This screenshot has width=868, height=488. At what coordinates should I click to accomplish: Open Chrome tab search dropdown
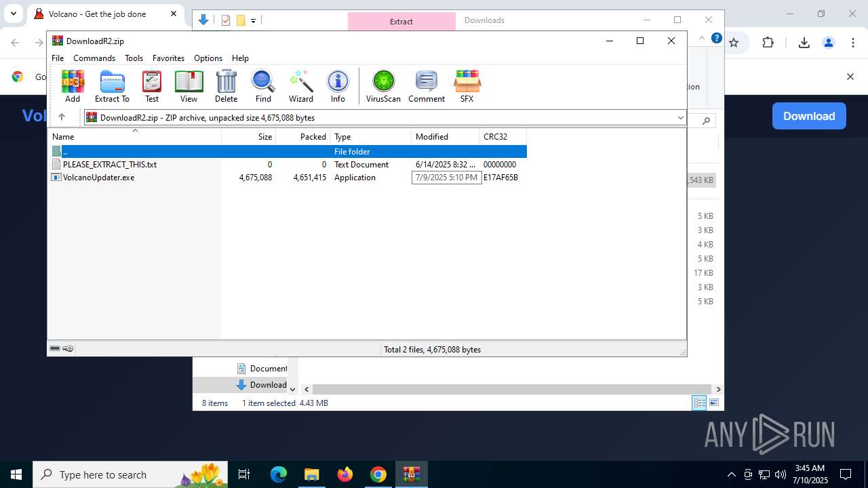14,14
